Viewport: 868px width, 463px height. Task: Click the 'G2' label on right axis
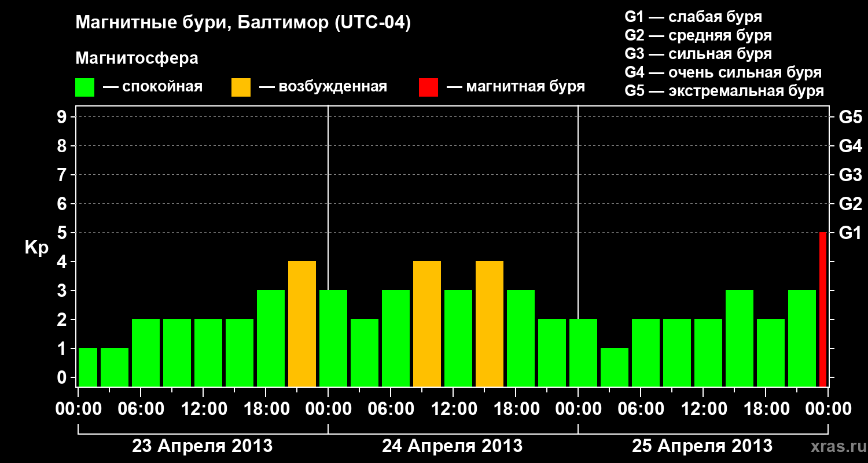coord(850,204)
